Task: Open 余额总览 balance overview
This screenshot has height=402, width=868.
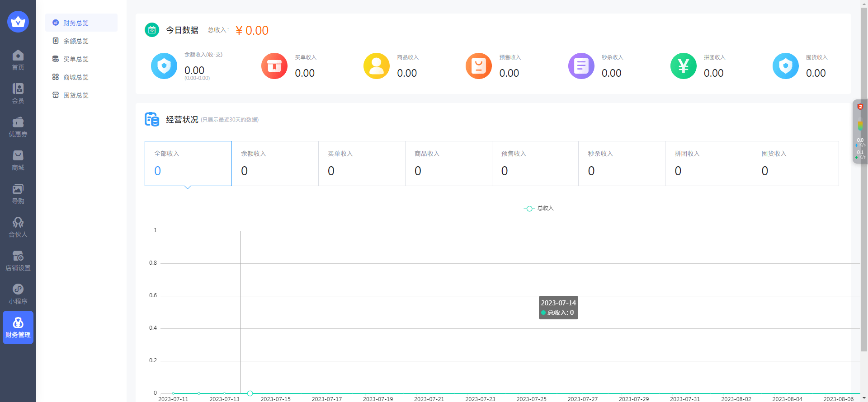Action: [x=76, y=41]
